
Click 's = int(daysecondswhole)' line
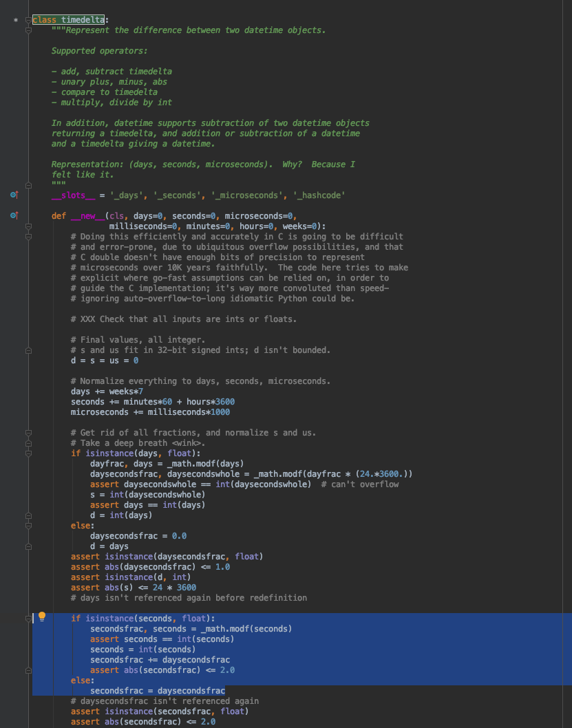click(147, 495)
